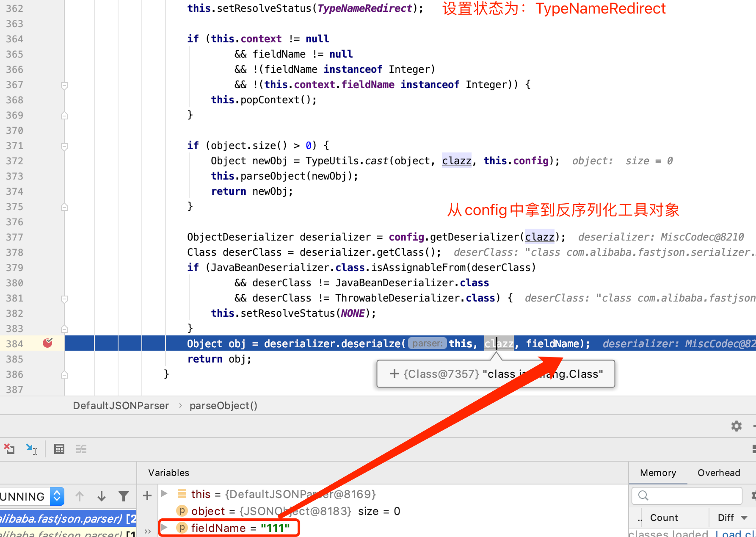Image resolution: width=756 pixels, height=537 pixels.
Task: Click the navigate-up arrow in frames toolbar
Action: [80, 496]
